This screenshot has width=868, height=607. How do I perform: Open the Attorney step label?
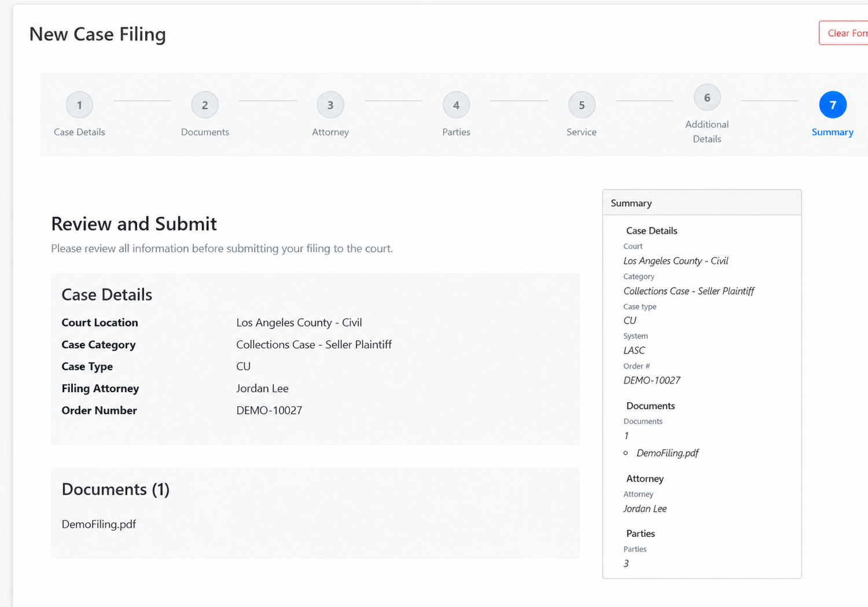(x=330, y=132)
